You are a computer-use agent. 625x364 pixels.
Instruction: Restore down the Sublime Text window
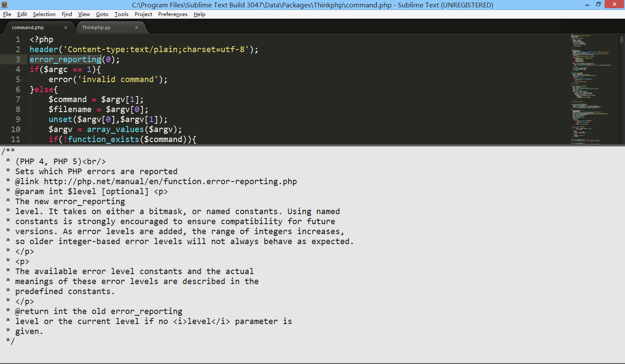click(x=598, y=4)
